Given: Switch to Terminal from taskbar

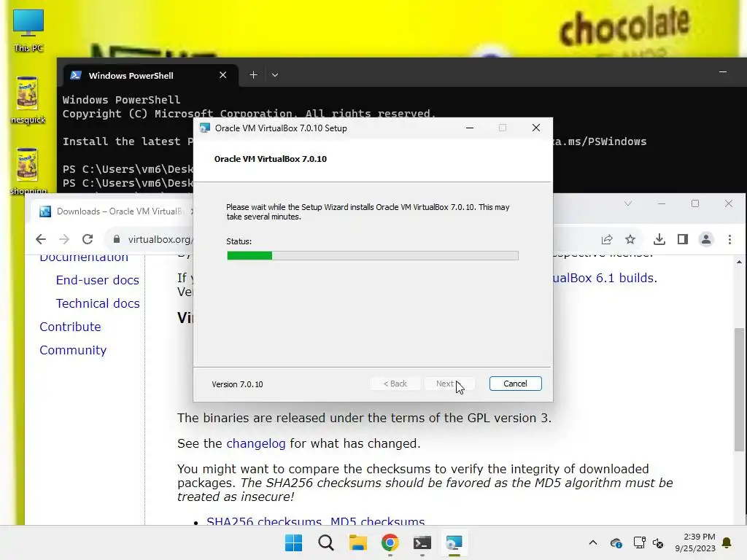Looking at the screenshot, I should tap(422, 542).
